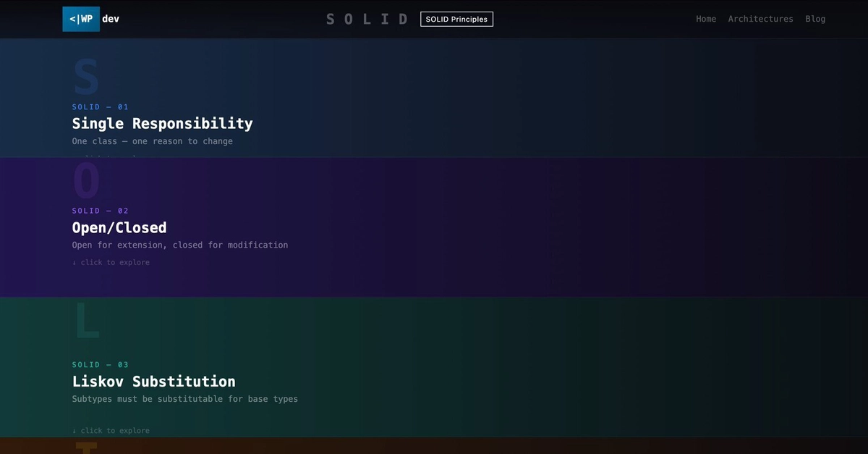Click the dev text beside the logo
The width and height of the screenshot is (868, 454).
[111, 19]
